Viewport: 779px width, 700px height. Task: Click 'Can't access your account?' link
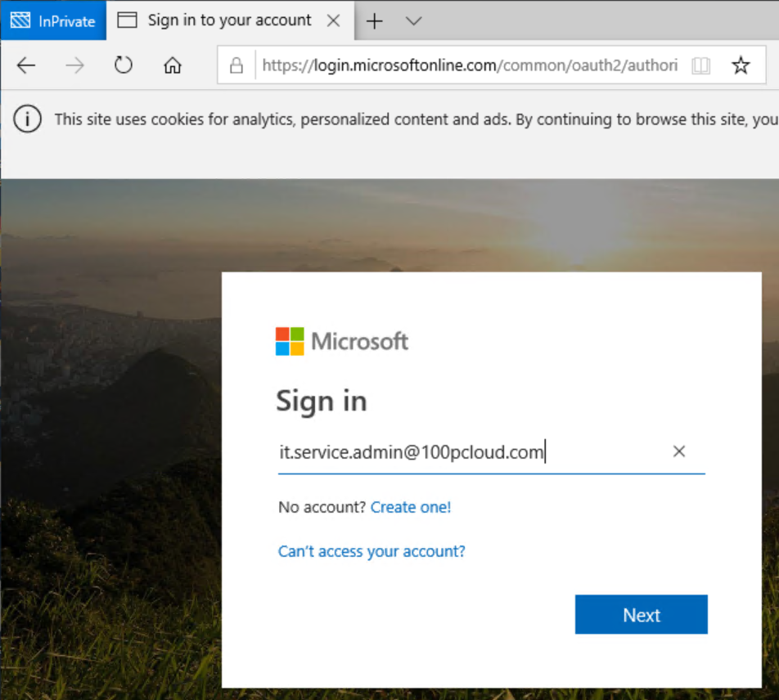371,551
